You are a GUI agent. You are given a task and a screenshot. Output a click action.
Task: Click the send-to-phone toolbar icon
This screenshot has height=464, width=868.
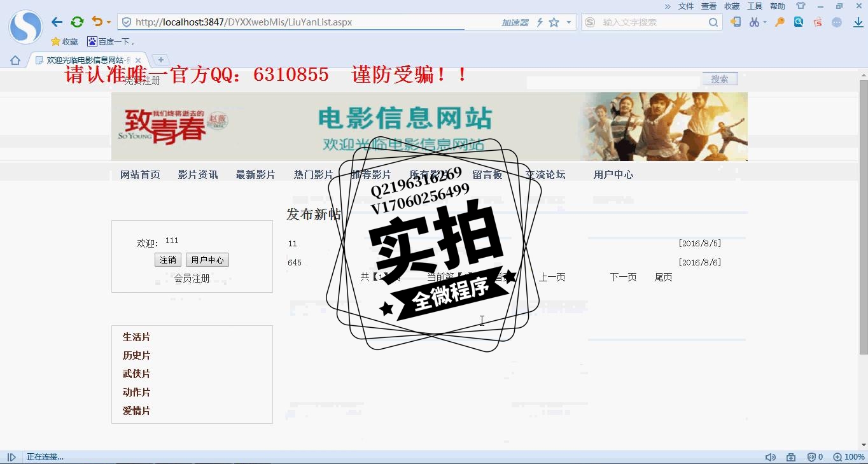(736, 22)
